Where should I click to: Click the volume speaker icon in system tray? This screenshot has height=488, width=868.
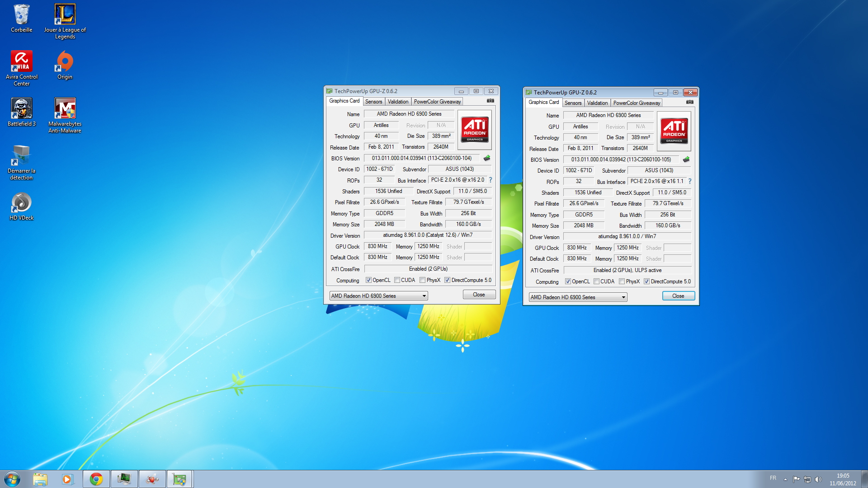[x=818, y=479]
